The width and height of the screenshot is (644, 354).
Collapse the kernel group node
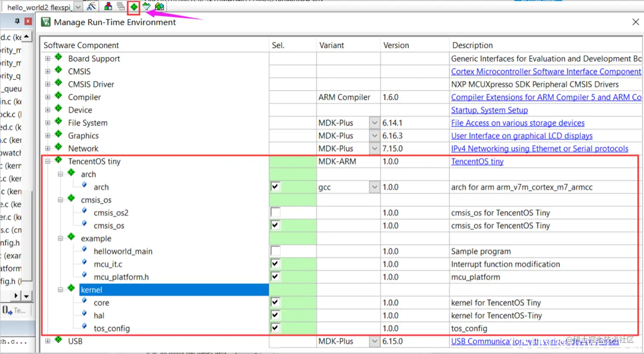point(60,290)
